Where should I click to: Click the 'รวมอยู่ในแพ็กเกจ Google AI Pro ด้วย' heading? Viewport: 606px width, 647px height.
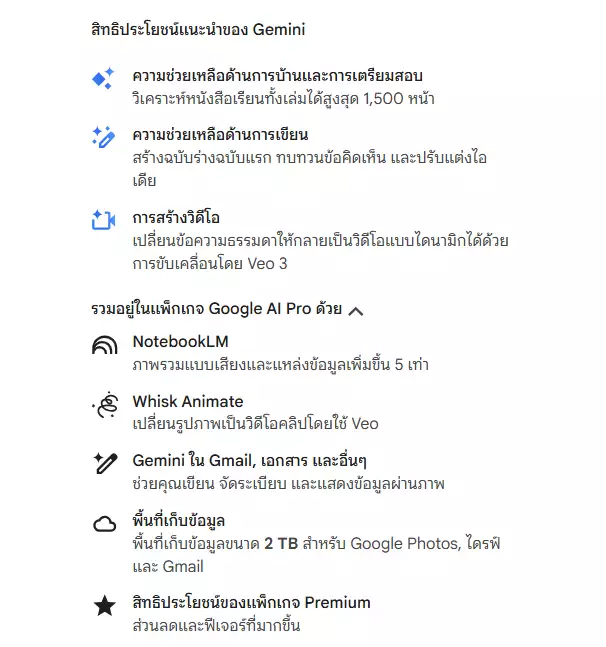pyautogui.click(x=215, y=310)
